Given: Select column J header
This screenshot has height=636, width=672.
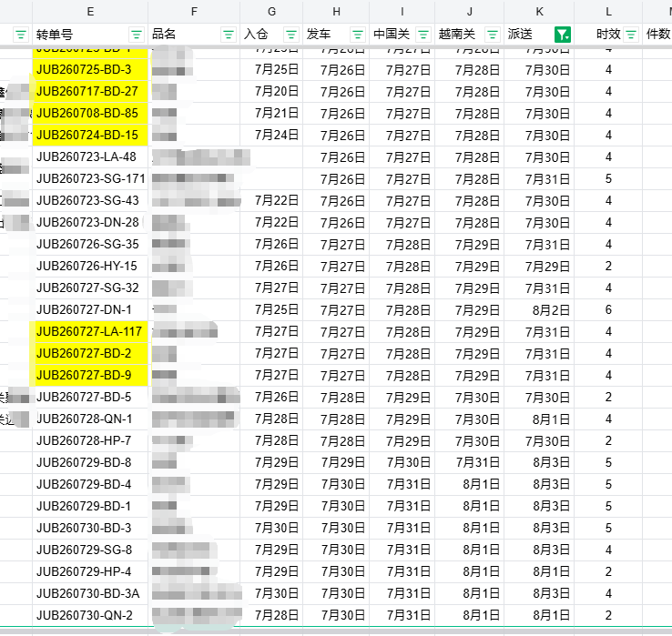Looking at the screenshot, I should pos(470,12).
